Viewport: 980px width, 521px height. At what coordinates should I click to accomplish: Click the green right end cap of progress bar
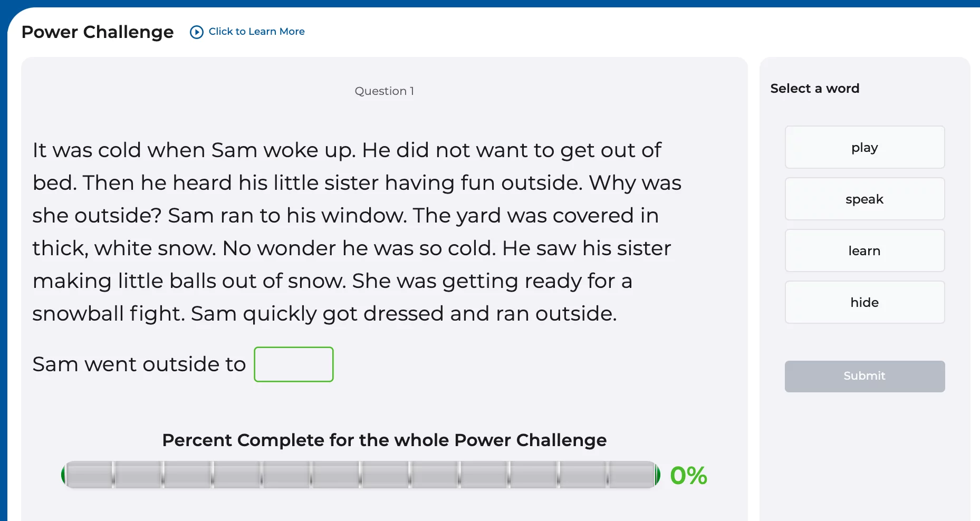(657, 475)
